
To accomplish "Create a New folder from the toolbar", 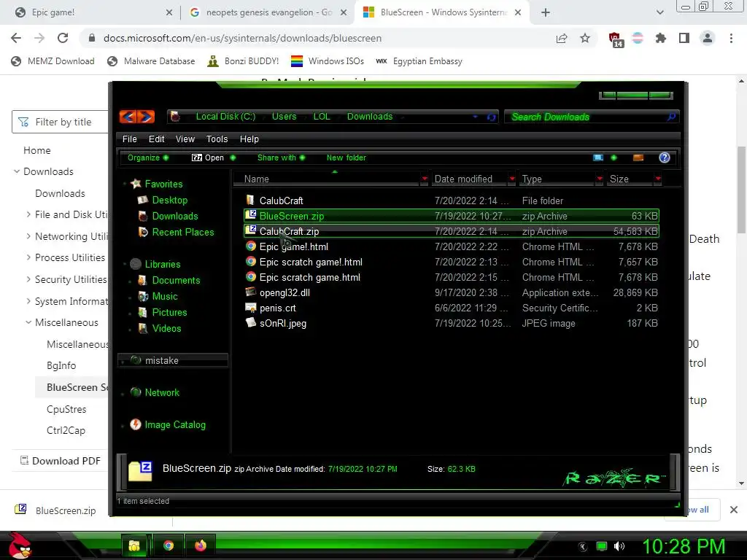I will pos(347,157).
